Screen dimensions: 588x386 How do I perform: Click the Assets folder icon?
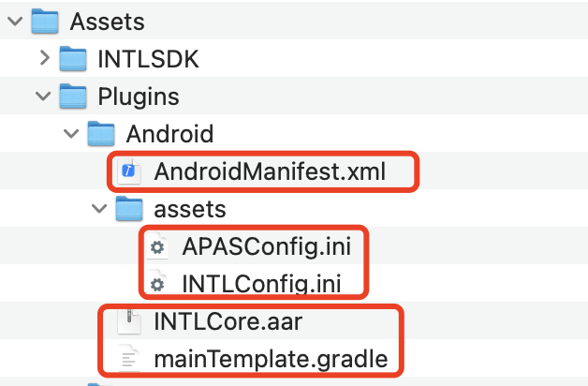coord(44,22)
